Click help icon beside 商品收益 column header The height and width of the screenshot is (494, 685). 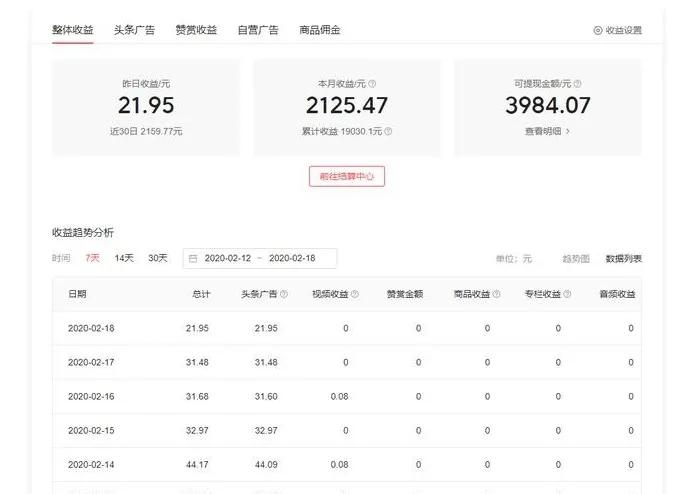click(x=496, y=294)
